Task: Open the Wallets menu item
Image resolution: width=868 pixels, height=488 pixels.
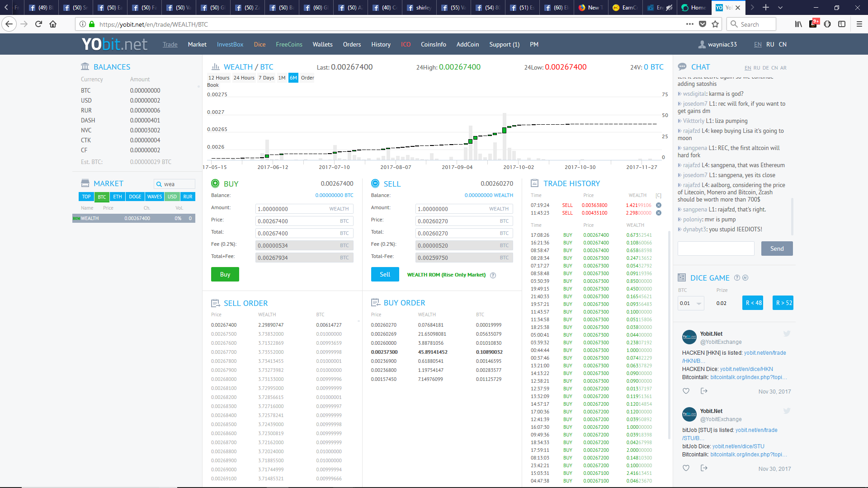Action: 322,44
